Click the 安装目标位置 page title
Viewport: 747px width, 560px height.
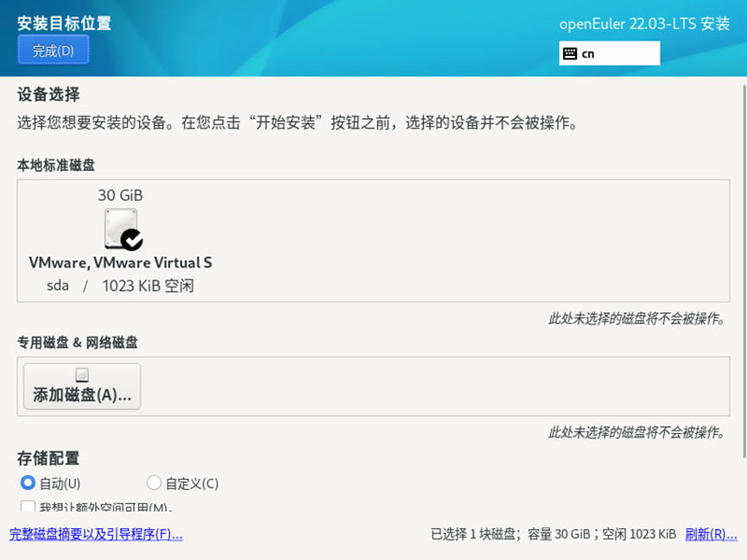pos(64,22)
